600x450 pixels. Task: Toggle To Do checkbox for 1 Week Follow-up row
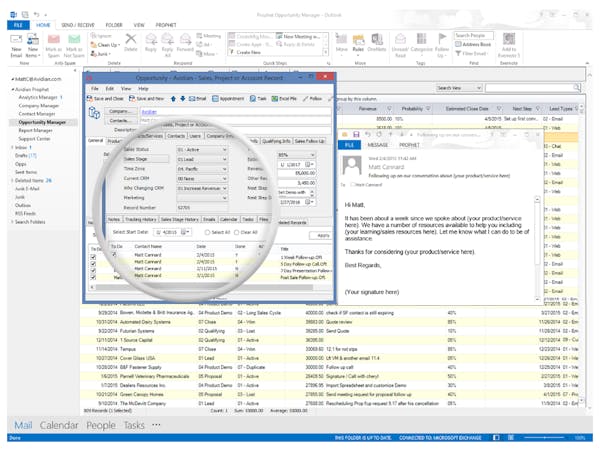point(93,257)
